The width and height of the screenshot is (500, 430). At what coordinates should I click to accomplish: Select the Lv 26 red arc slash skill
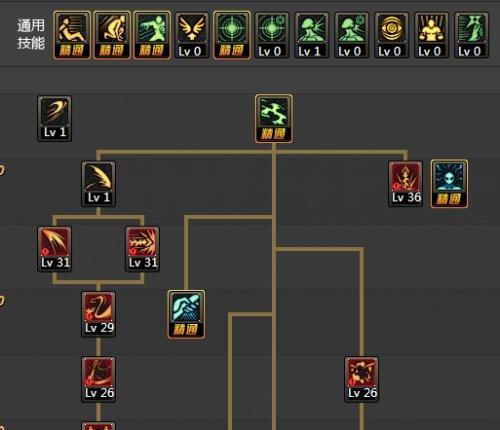click(x=99, y=379)
